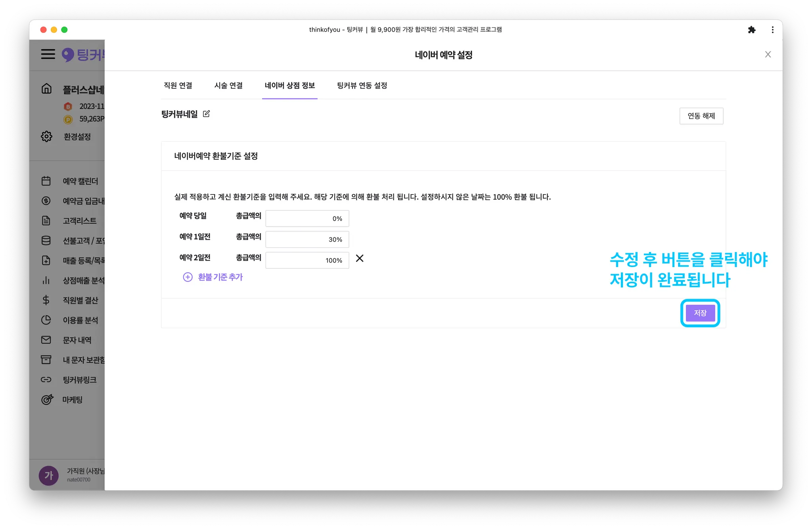Open the 예약 캘린더 calendar icon
812x529 pixels.
pos(46,181)
